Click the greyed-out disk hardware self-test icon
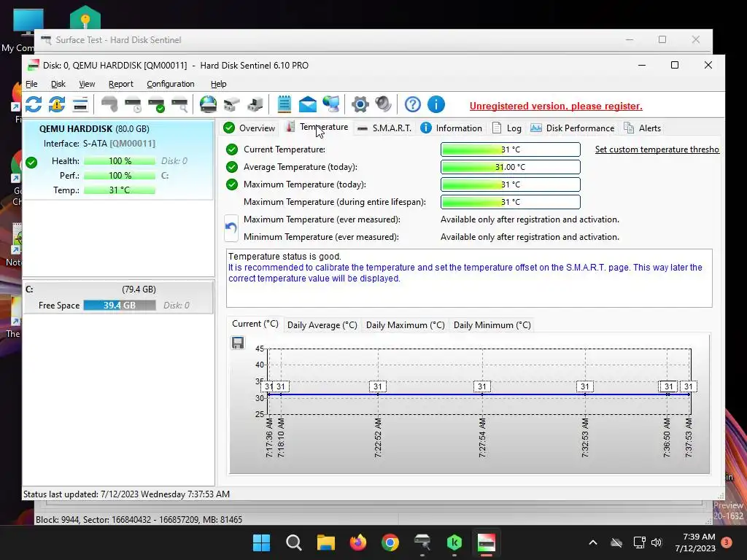Screen dimensions: 747x560 tap(109, 104)
